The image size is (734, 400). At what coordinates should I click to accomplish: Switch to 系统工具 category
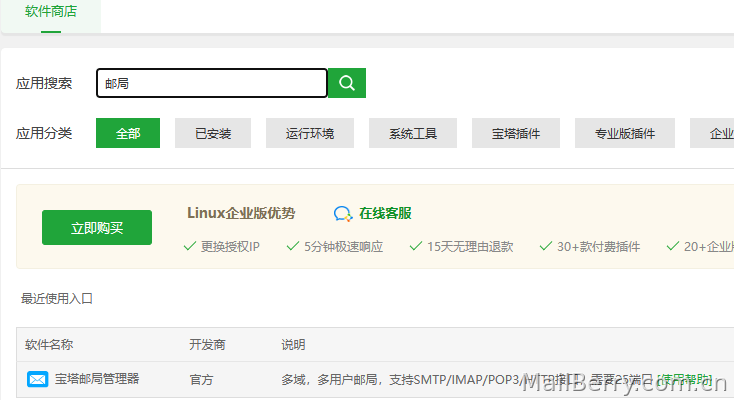point(413,133)
